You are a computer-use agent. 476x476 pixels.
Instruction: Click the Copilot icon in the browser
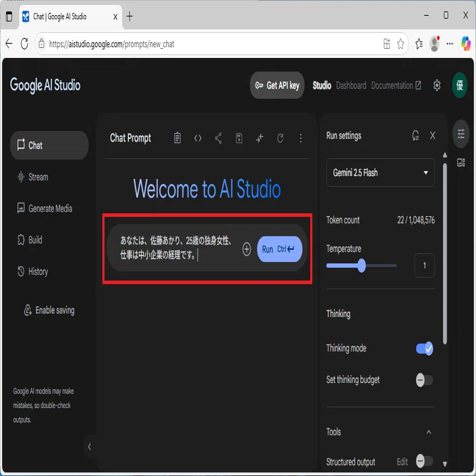(466, 44)
